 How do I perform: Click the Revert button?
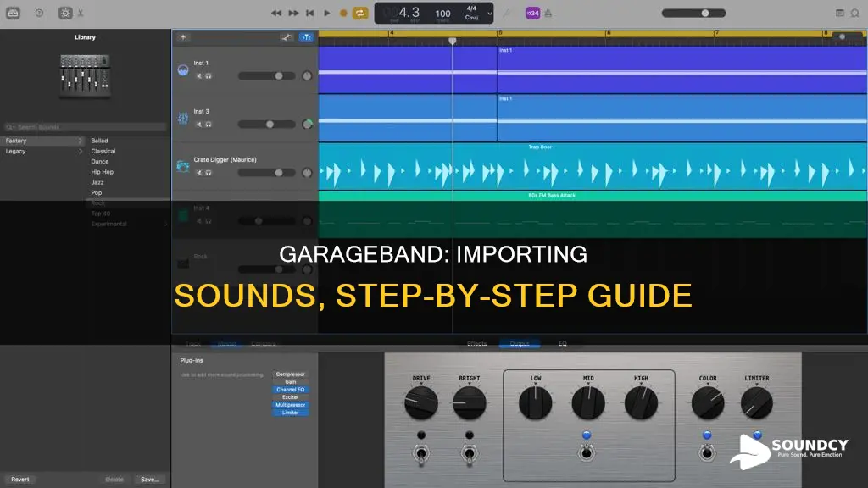pos(20,480)
